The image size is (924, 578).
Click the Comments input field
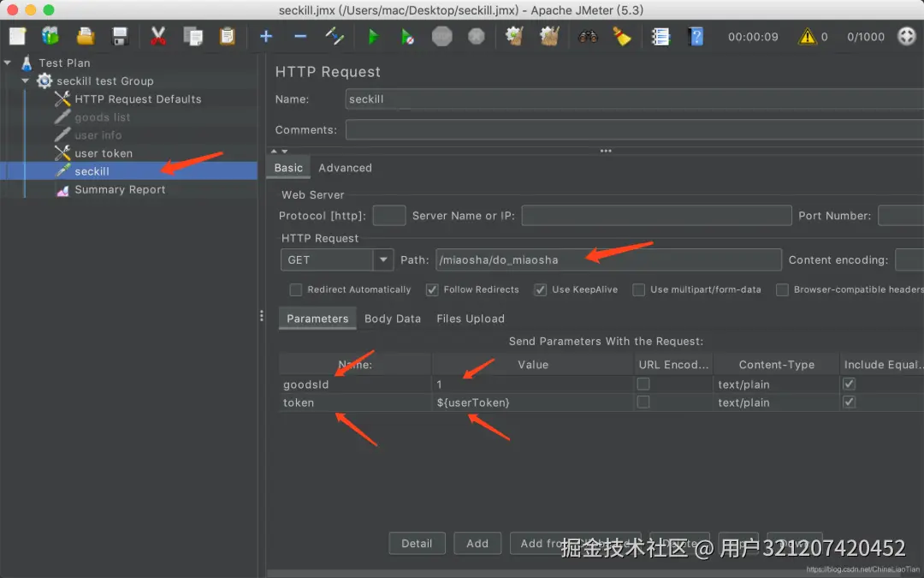tap(634, 130)
